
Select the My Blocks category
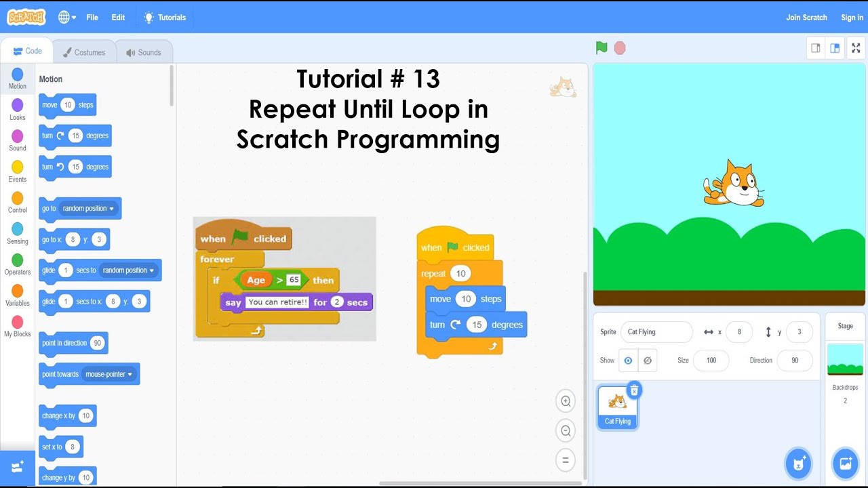(x=18, y=326)
